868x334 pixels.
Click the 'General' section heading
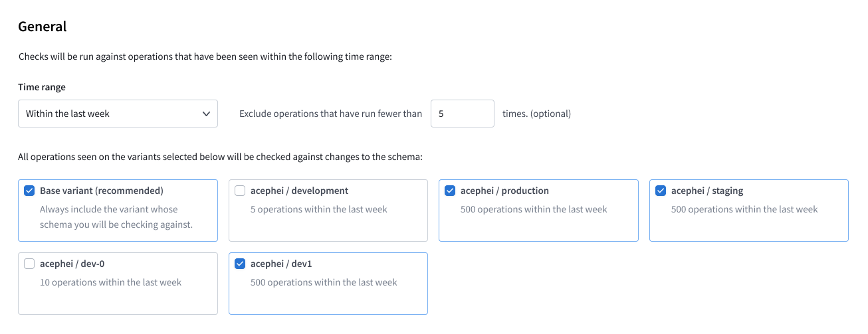pyautogui.click(x=43, y=27)
